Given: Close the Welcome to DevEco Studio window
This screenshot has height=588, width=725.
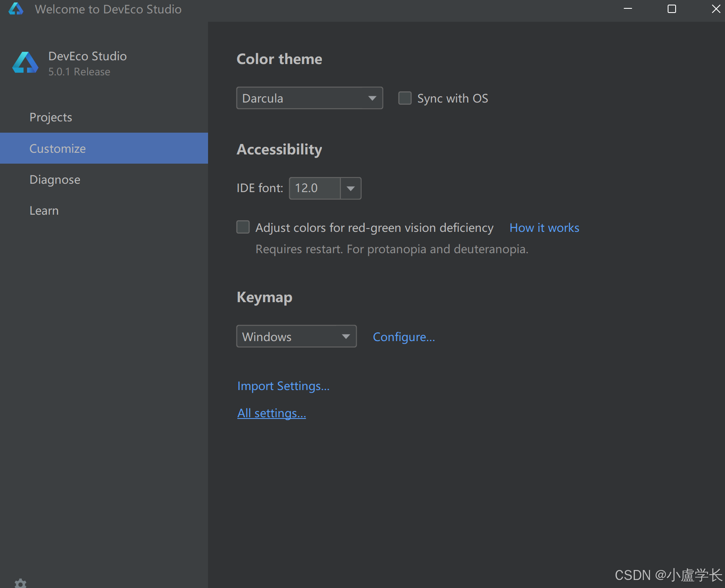Looking at the screenshot, I should (x=716, y=9).
